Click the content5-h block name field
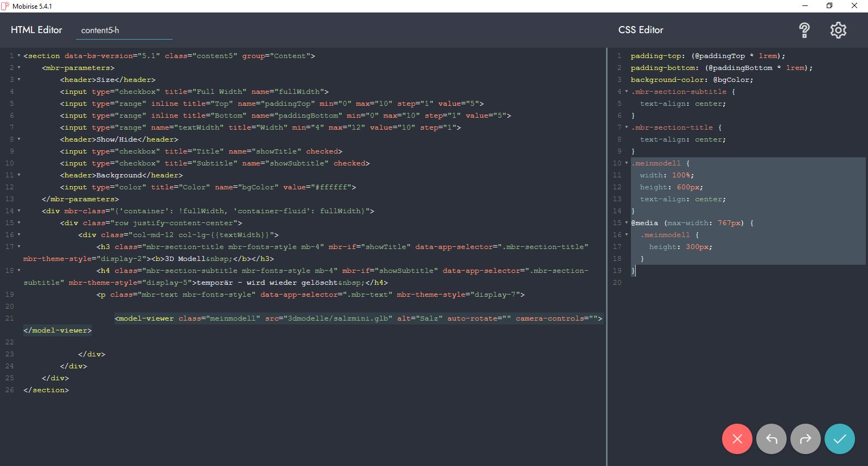 click(x=124, y=30)
